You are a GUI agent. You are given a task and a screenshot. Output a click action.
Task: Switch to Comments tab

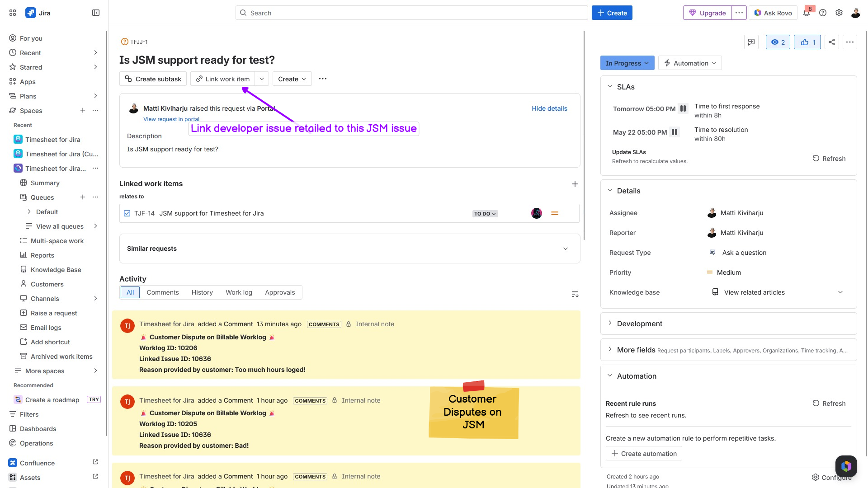point(163,292)
